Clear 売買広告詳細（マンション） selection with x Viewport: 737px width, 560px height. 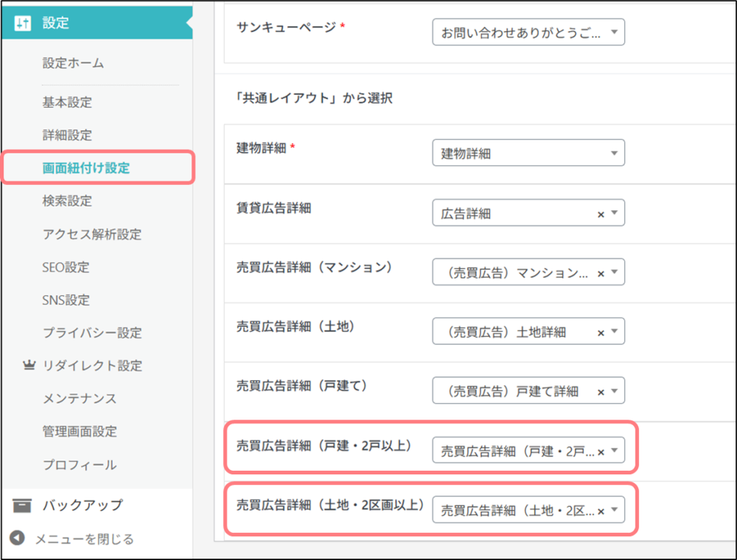click(x=601, y=273)
